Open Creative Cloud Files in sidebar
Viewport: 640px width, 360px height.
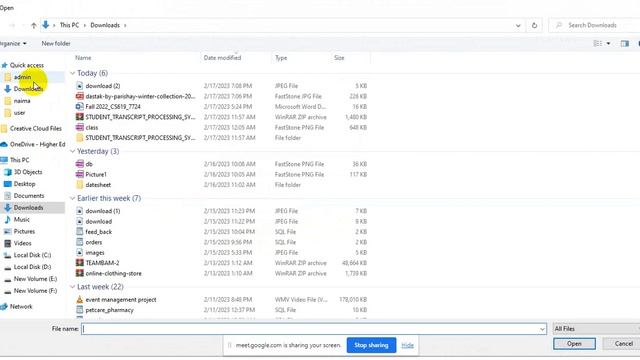click(x=36, y=128)
